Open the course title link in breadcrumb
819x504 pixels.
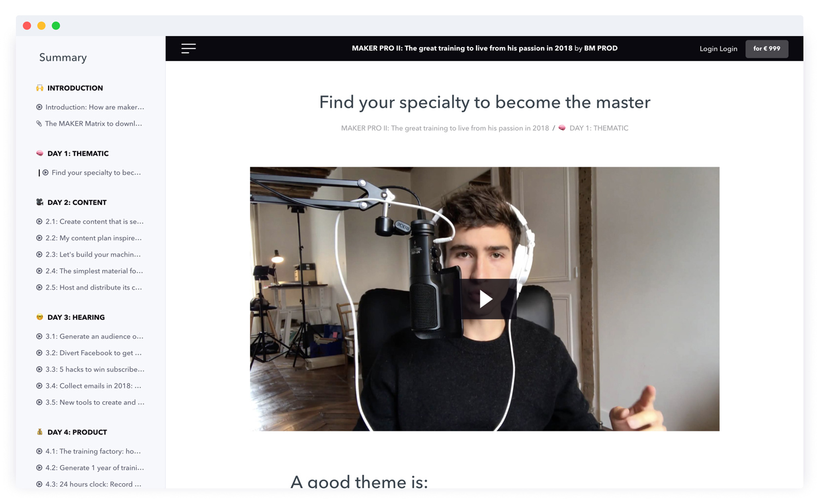(x=445, y=128)
